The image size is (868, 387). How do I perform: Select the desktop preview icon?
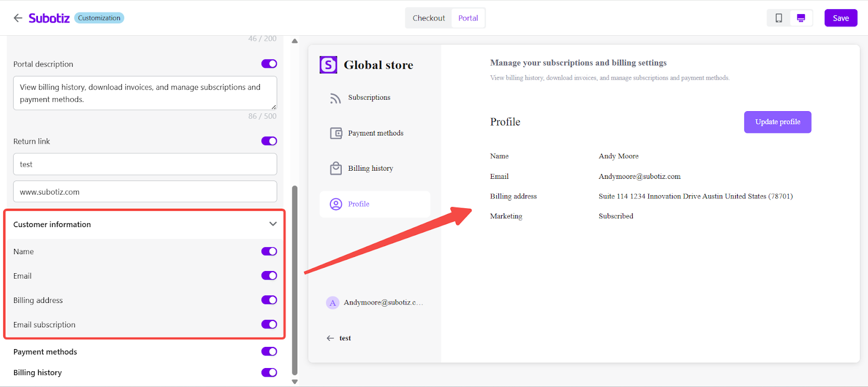801,18
